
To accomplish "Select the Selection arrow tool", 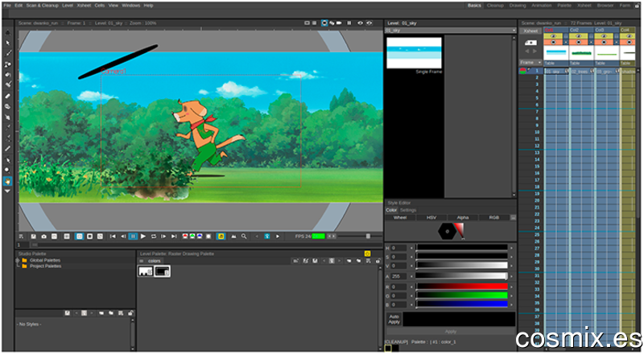I will [x=7, y=43].
